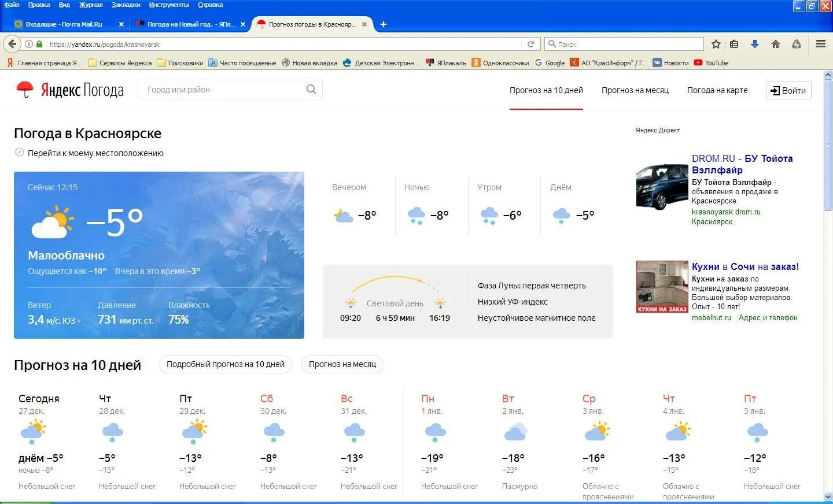Open the ЯПлакалъ bookmark
833x504 pixels.
click(445, 63)
